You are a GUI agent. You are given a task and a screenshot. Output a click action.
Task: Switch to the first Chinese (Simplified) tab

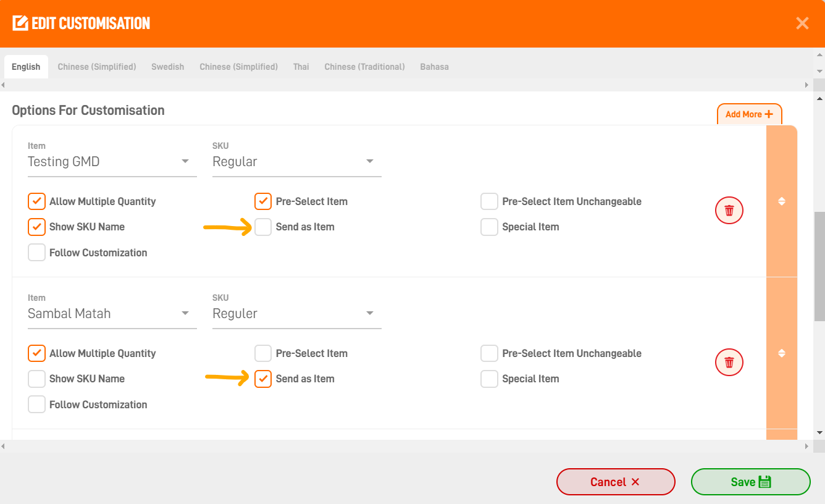[x=97, y=67]
